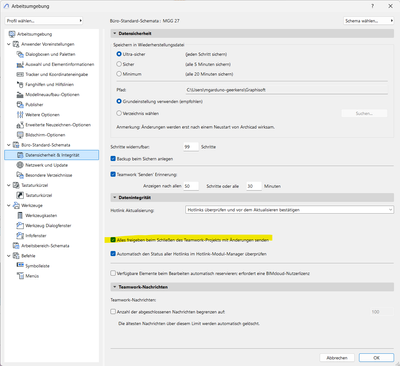Screen dimensions: 400x366
Task: Click the Besondere Verzeichnisse icon
Action: [x=20, y=175]
